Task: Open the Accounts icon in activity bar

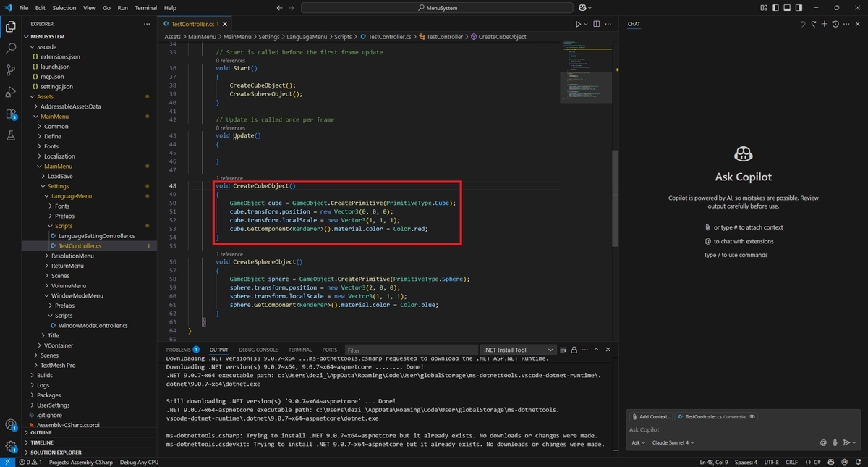Action: [11, 425]
